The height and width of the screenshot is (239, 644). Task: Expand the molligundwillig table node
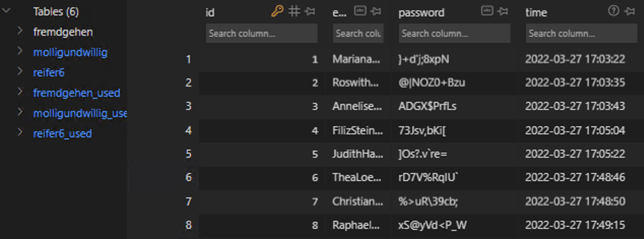click(20, 52)
